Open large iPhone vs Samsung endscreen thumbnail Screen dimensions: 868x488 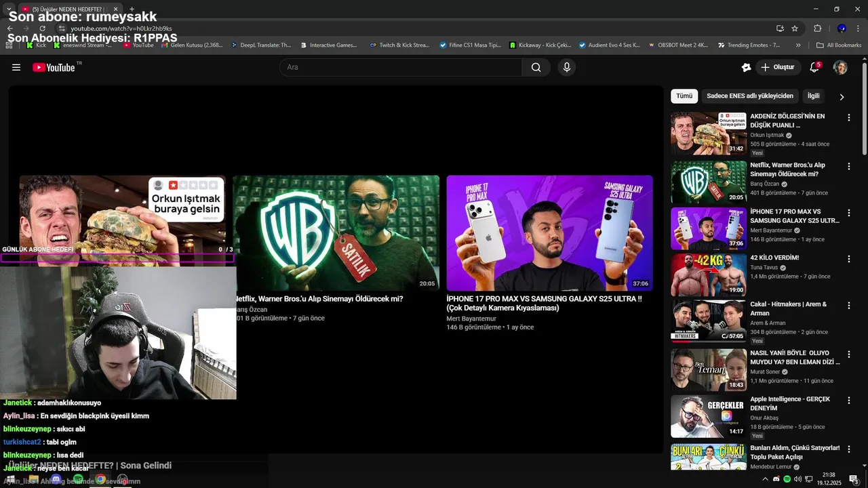point(550,233)
